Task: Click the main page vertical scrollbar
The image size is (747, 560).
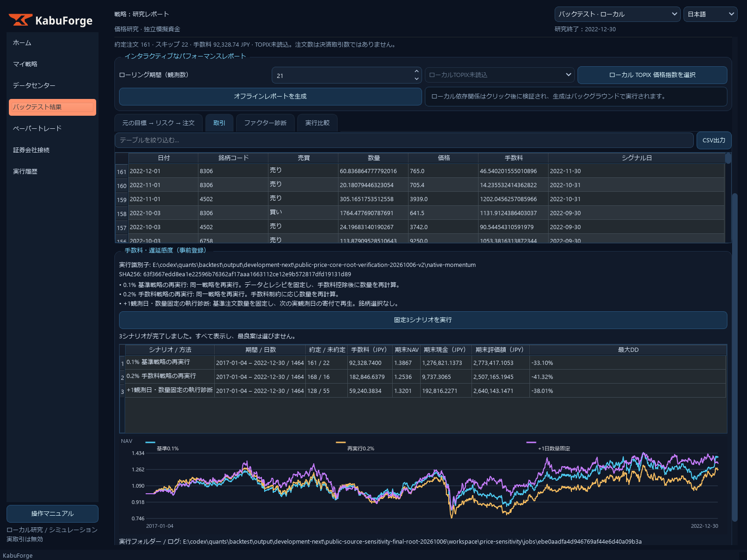Action: tap(735, 357)
